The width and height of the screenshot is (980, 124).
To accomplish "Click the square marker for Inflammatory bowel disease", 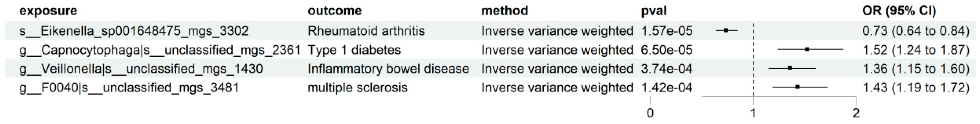I will click(x=790, y=68).
